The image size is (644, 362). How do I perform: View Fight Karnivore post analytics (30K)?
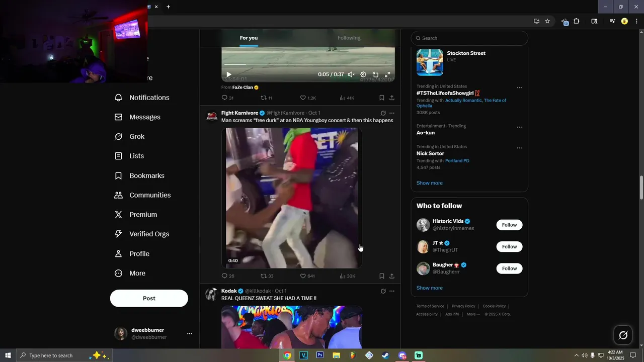[x=348, y=276]
